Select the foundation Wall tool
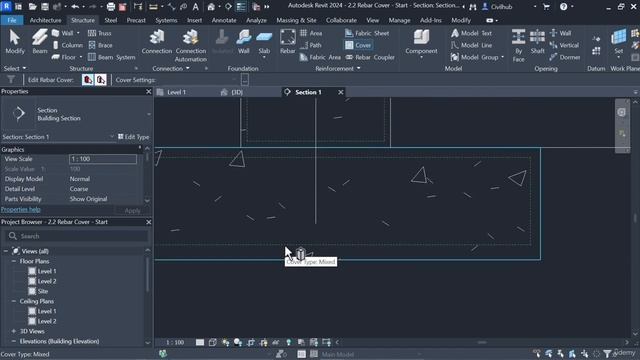This screenshot has width=640, height=360. (x=244, y=42)
